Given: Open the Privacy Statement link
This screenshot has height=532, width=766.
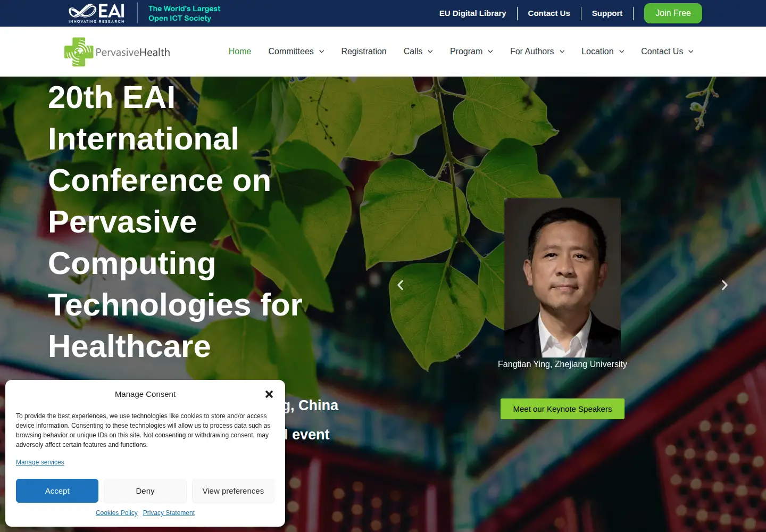Looking at the screenshot, I should pos(169,513).
